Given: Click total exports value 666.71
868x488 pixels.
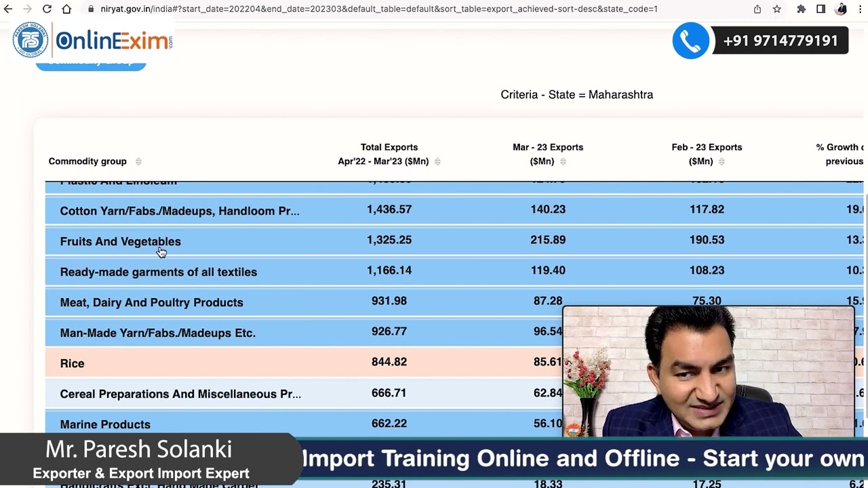Looking at the screenshot, I should click(389, 393).
